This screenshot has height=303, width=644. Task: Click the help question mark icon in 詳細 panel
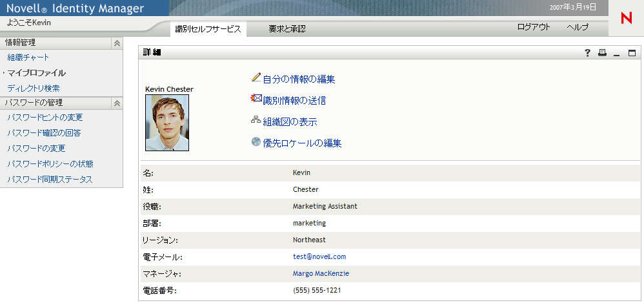click(x=588, y=52)
